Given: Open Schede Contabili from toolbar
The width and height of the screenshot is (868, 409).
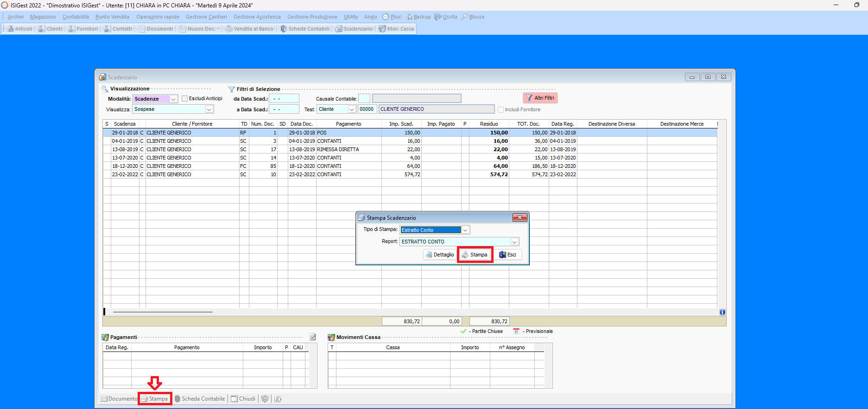Looking at the screenshot, I should coord(305,29).
